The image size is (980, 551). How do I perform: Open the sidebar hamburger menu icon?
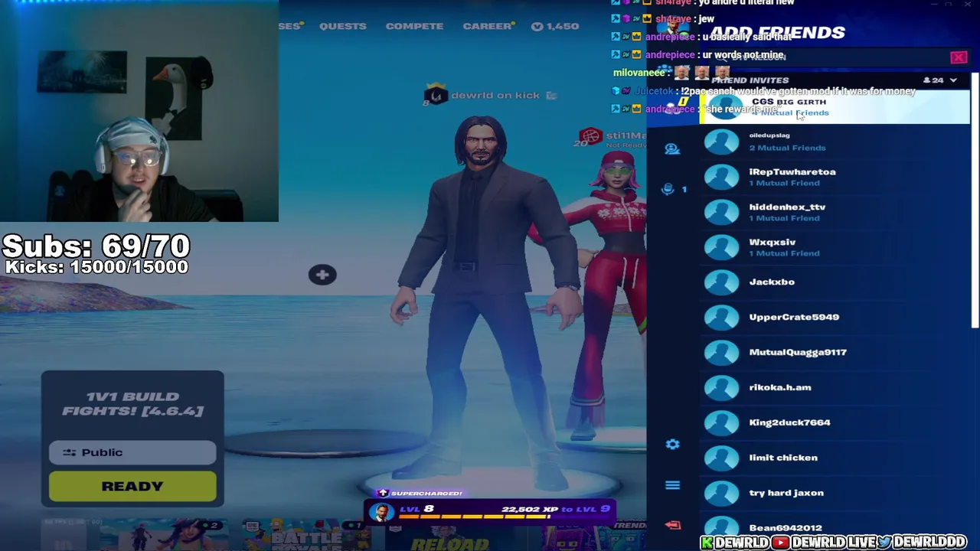click(672, 485)
